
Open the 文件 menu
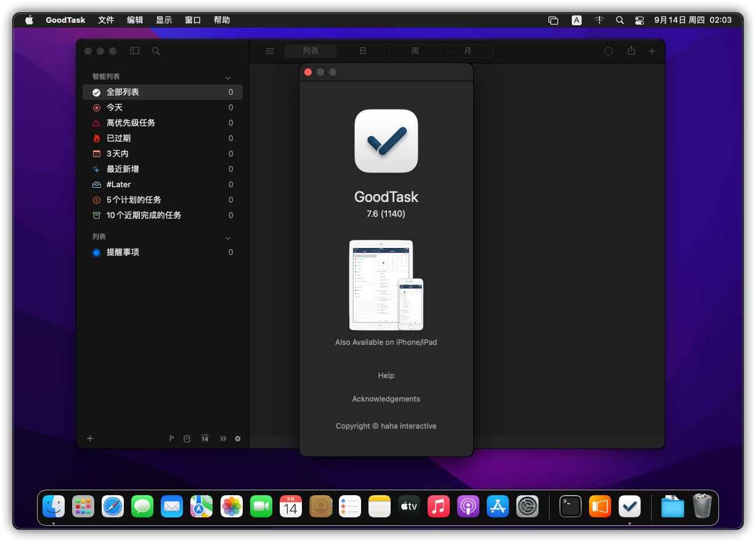pyautogui.click(x=106, y=20)
